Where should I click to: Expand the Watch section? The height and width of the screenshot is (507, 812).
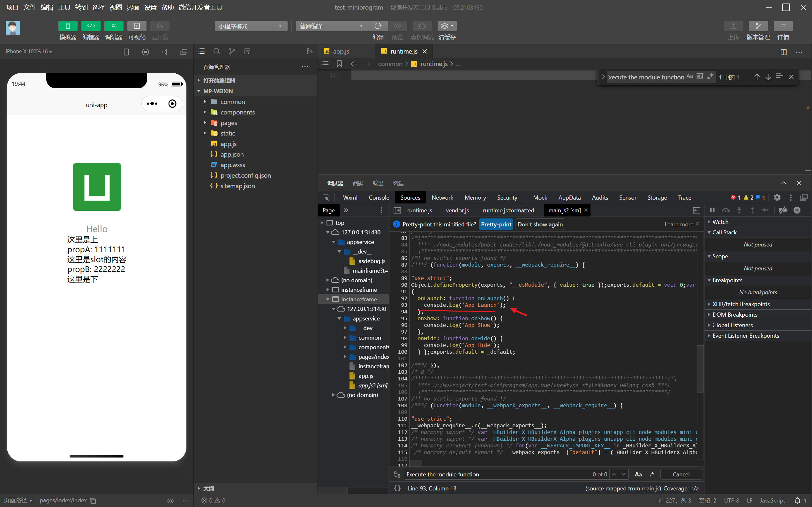[x=720, y=222]
